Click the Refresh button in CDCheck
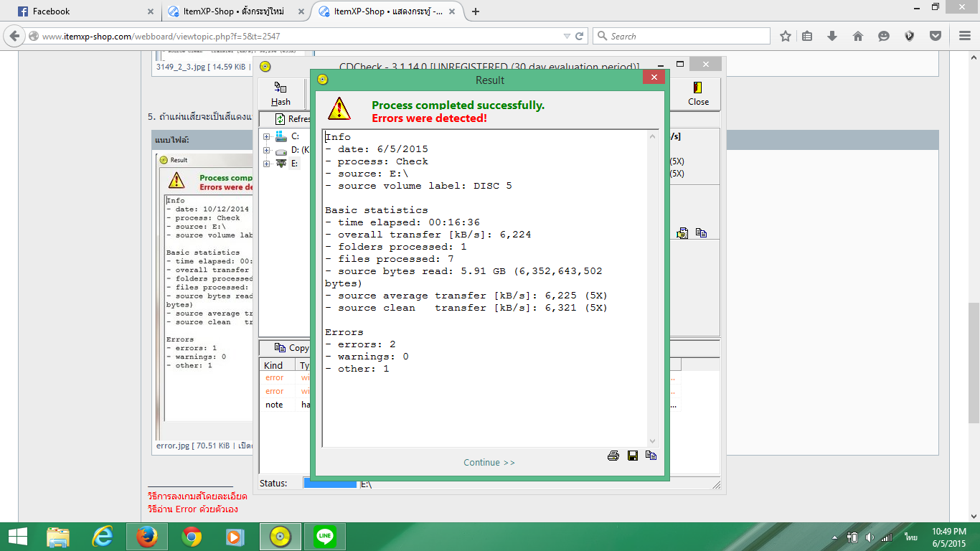 pyautogui.click(x=293, y=119)
